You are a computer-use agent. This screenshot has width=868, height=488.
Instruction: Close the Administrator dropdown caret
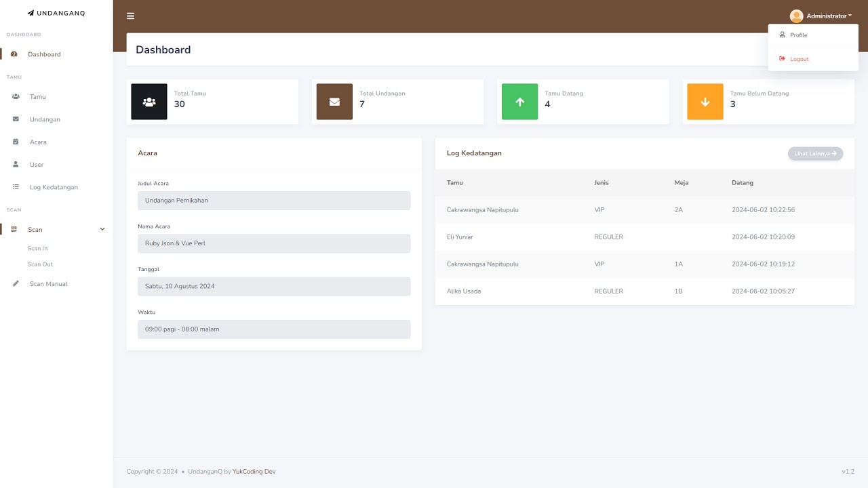(850, 16)
